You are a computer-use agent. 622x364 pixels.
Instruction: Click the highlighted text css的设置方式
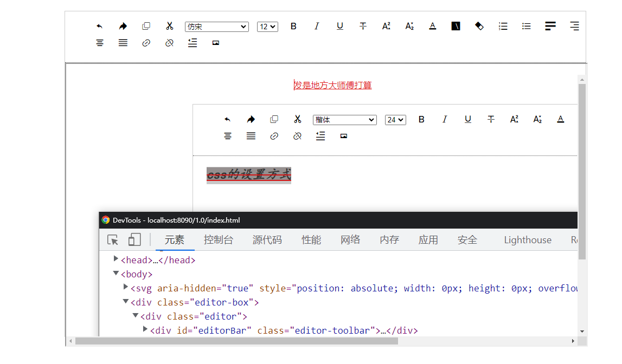coord(249,174)
